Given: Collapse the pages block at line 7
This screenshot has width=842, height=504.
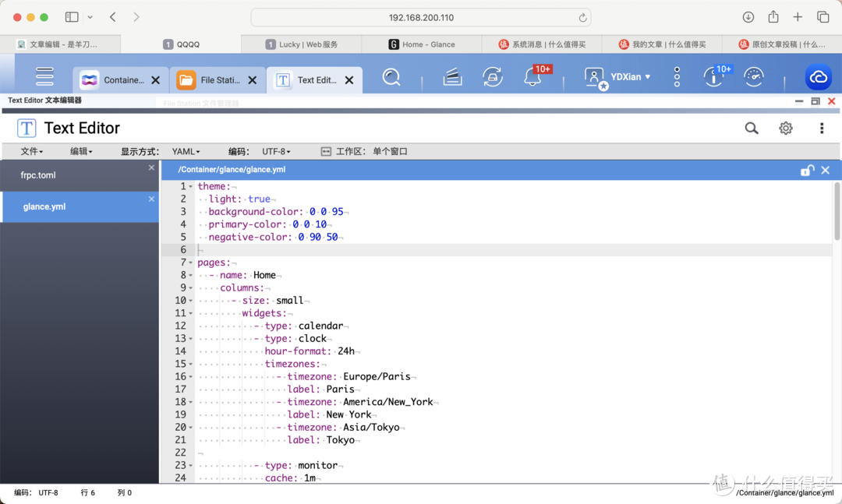Looking at the screenshot, I should [191, 263].
